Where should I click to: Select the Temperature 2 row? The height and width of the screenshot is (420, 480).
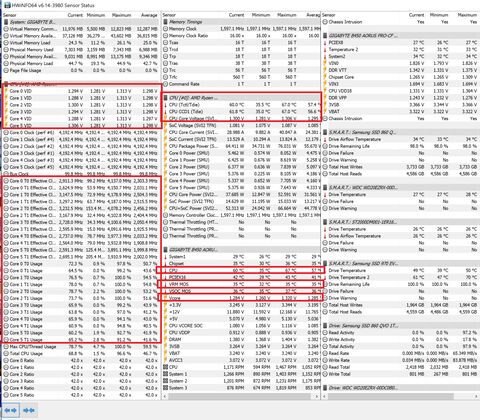click(401, 49)
